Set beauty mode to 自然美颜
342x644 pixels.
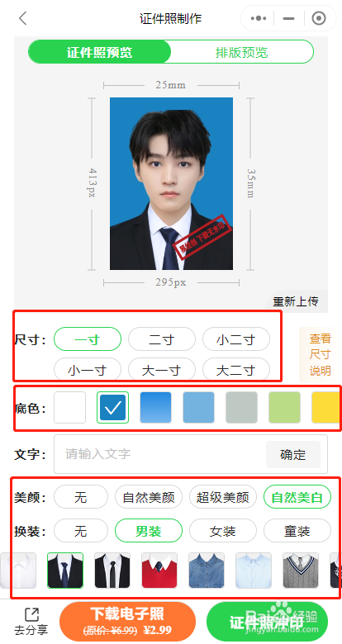149,497
